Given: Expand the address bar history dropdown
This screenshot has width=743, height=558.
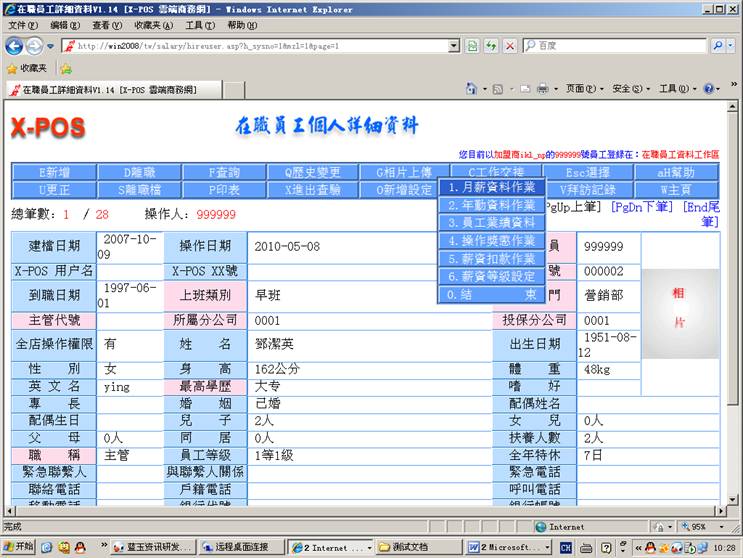Looking at the screenshot, I should [455, 46].
